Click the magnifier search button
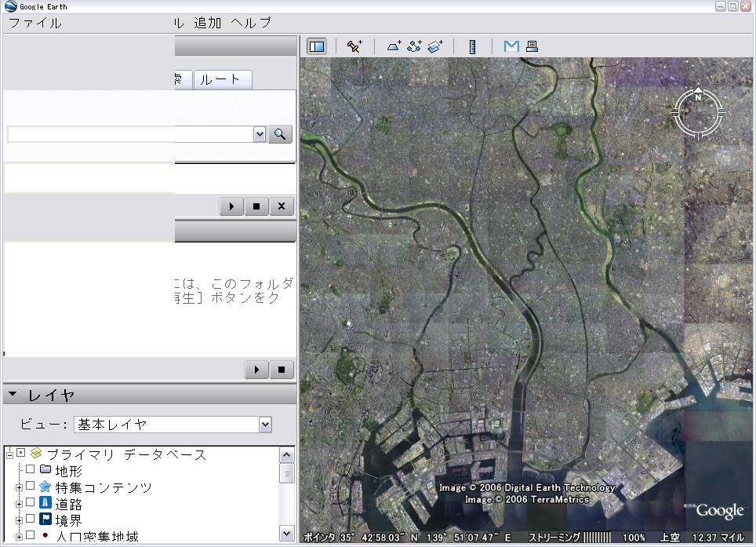Viewport: 756px width, 547px height. click(x=280, y=134)
